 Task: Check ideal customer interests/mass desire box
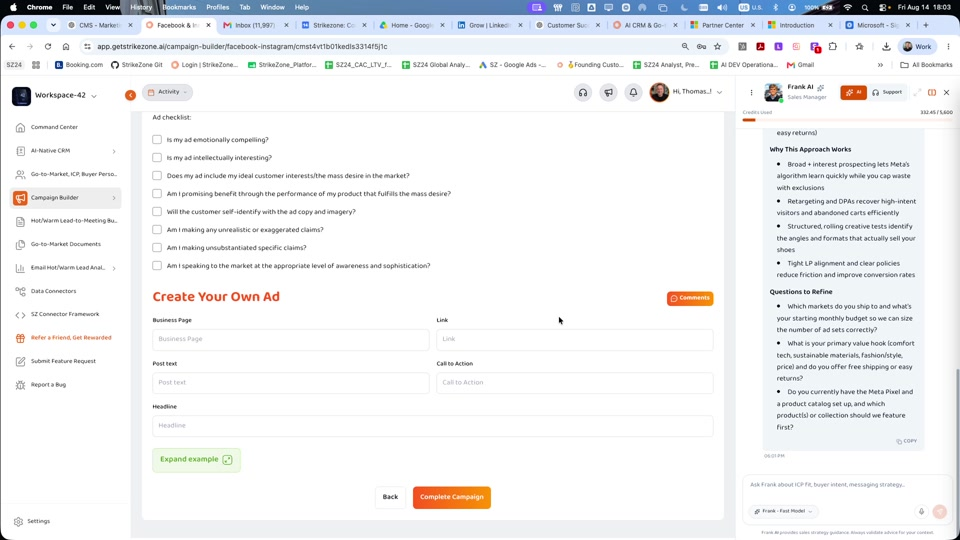click(157, 176)
